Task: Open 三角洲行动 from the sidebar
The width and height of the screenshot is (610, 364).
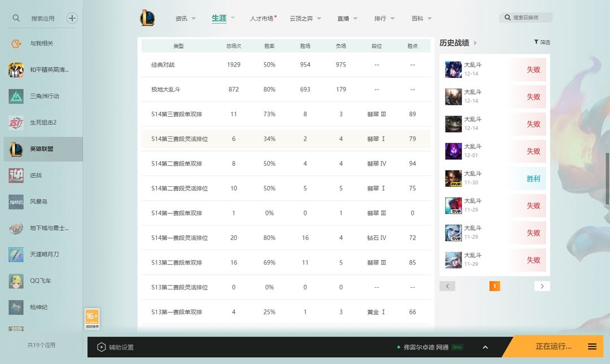Action: (x=16, y=96)
